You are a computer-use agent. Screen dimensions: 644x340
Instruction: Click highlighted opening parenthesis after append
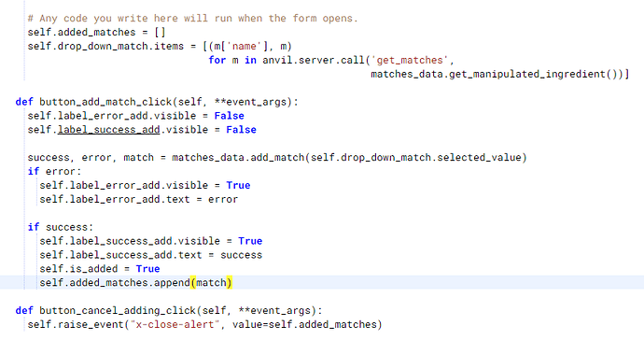(193, 283)
